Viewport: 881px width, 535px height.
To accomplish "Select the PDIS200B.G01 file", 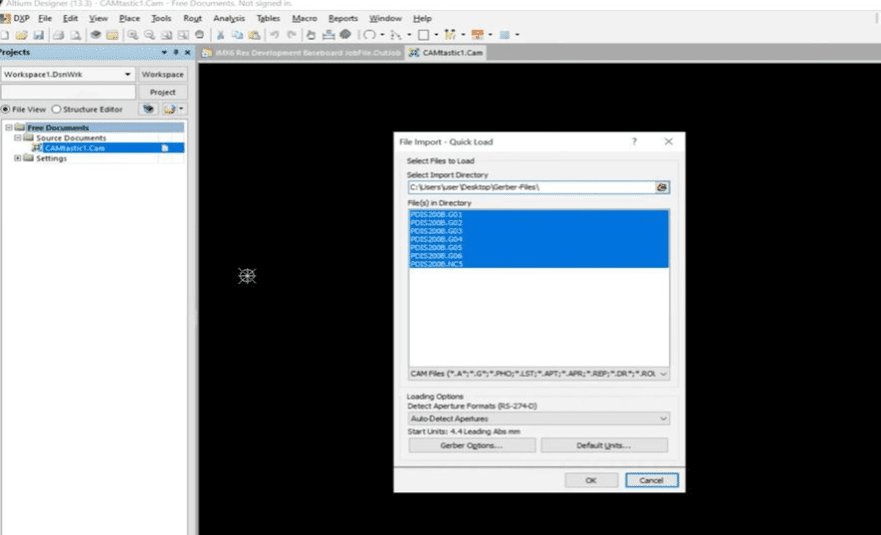I will (437, 215).
